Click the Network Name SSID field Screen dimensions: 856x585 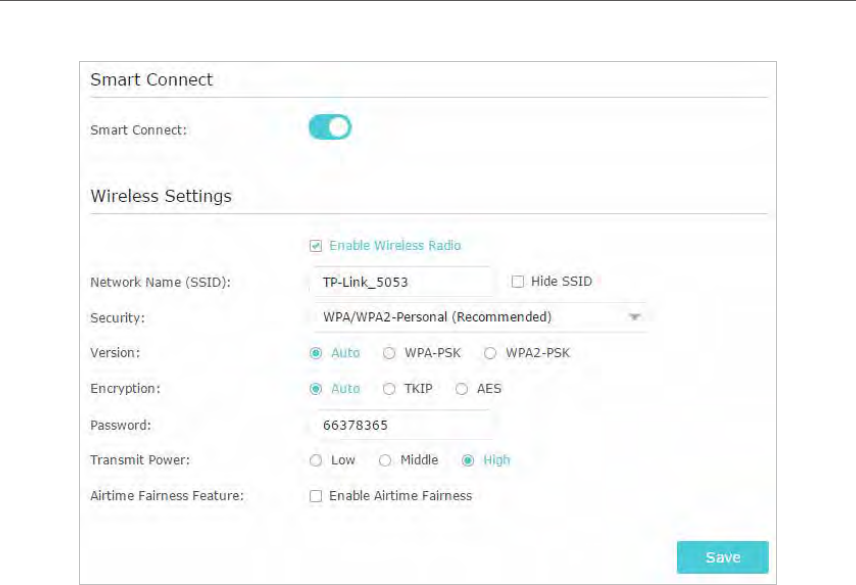403,282
